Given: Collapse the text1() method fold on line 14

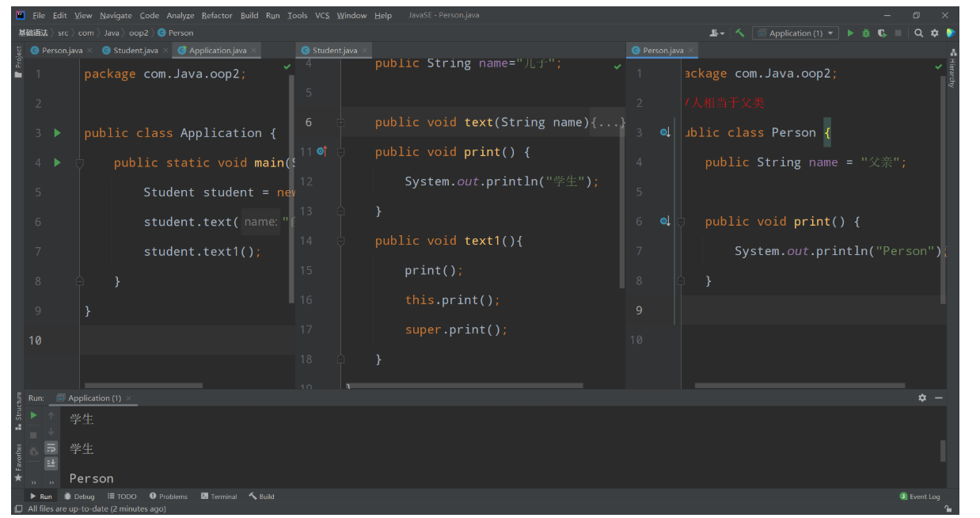Looking at the screenshot, I should pos(340,241).
